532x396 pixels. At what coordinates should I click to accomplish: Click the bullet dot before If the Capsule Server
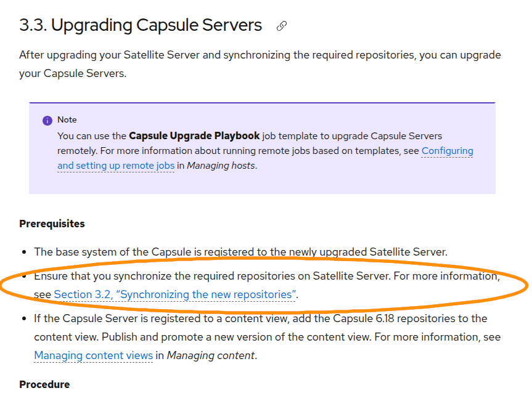[x=23, y=319]
